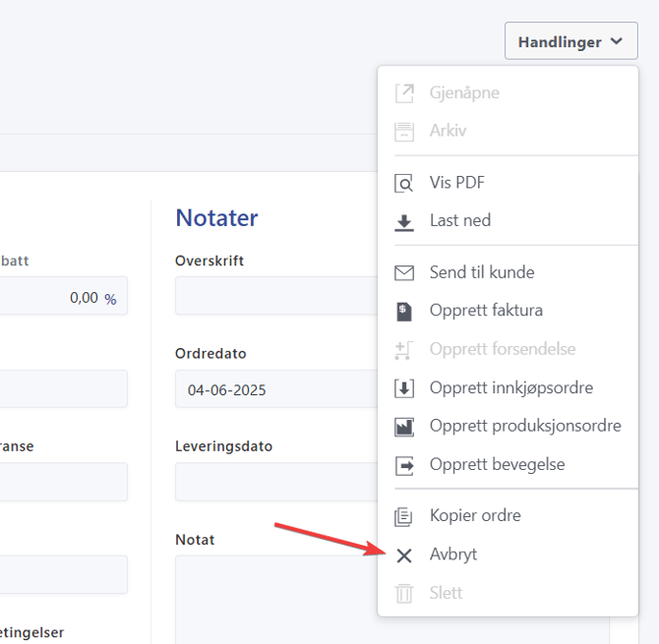Image resolution: width=659 pixels, height=644 pixels.
Task: Click into the Leveringsdato field
Action: [275, 482]
